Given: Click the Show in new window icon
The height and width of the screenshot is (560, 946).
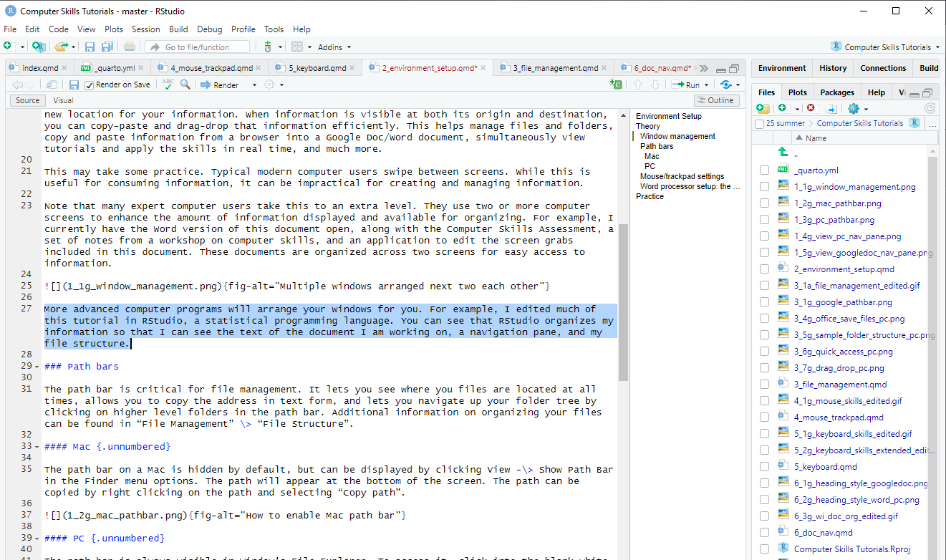Looking at the screenshot, I should pos(52,85).
